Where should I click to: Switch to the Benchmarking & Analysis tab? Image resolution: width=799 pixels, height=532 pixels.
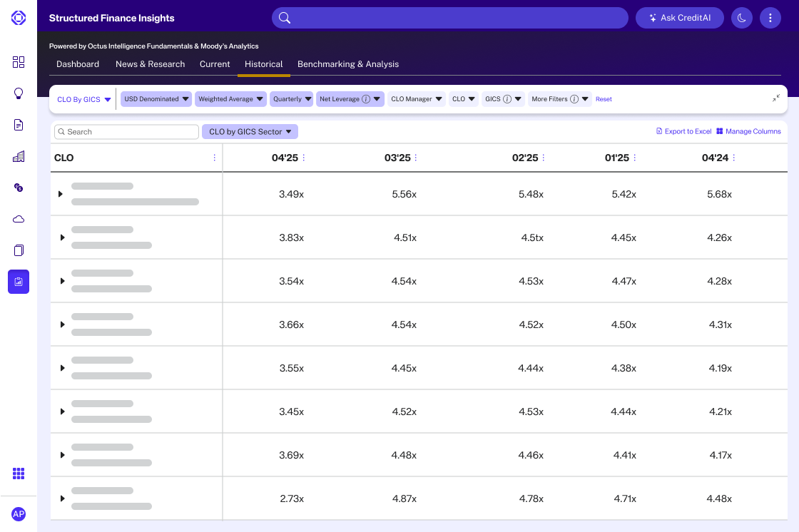pos(348,64)
